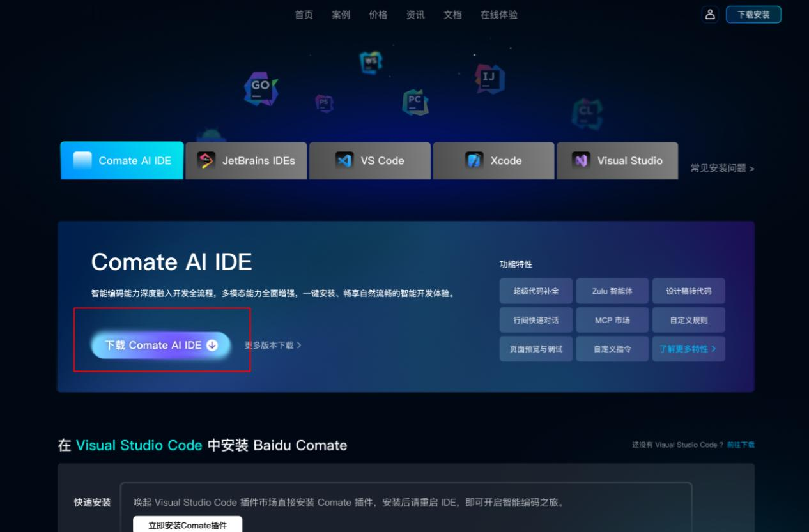809x532 pixels.
Task: Click the 超级代码补全 feature button
Action: (x=536, y=291)
